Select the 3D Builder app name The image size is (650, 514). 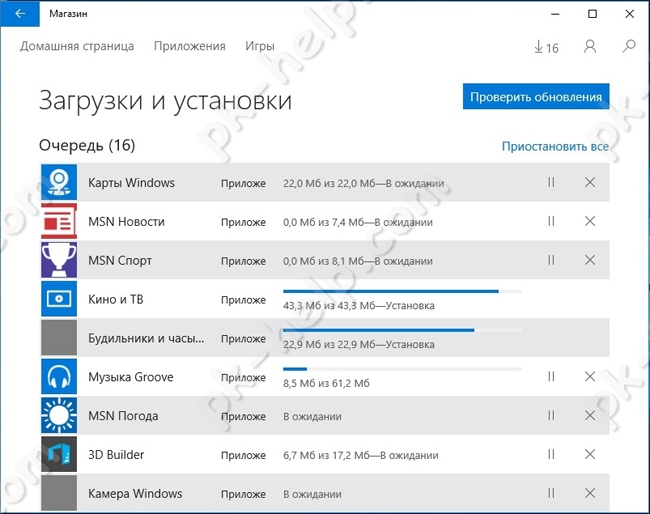tap(116, 455)
